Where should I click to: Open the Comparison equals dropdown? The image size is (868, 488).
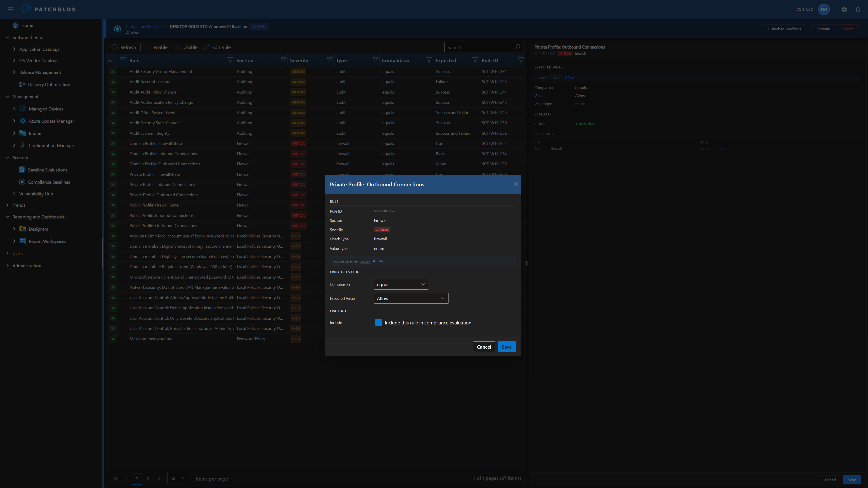[x=401, y=284]
